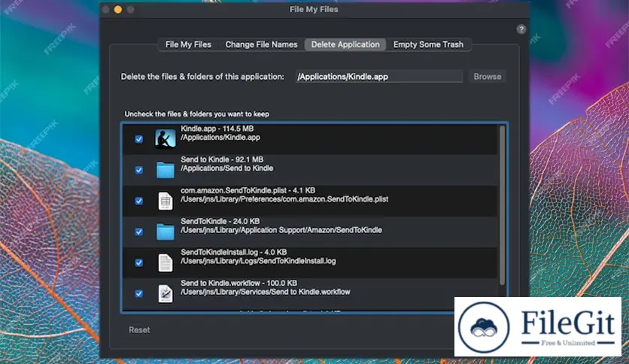This screenshot has height=364, width=629.
Task: Click the com.amazon.SendToKindle.plist file icon
Action: 166,201
